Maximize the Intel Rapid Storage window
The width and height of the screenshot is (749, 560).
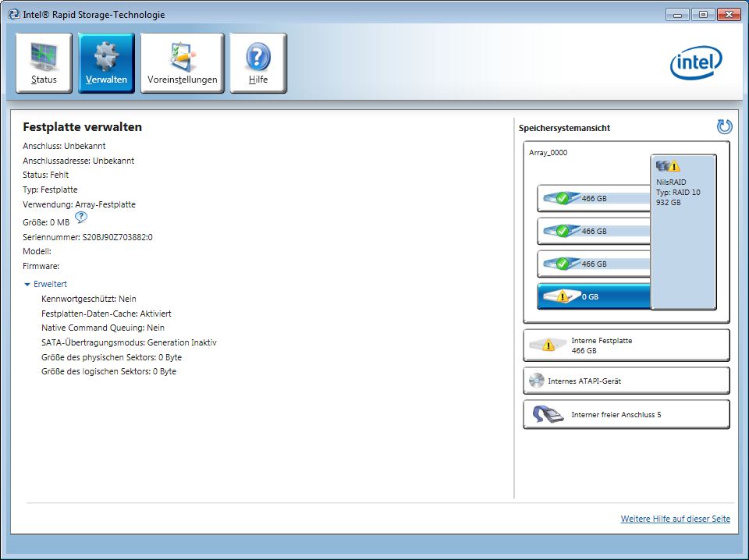(x=703, y=15)
